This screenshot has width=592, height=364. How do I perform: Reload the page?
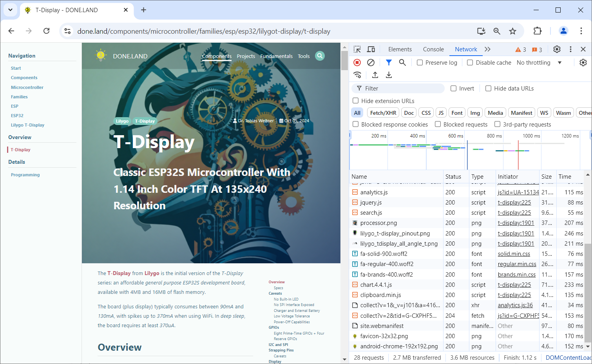point(46,31)
